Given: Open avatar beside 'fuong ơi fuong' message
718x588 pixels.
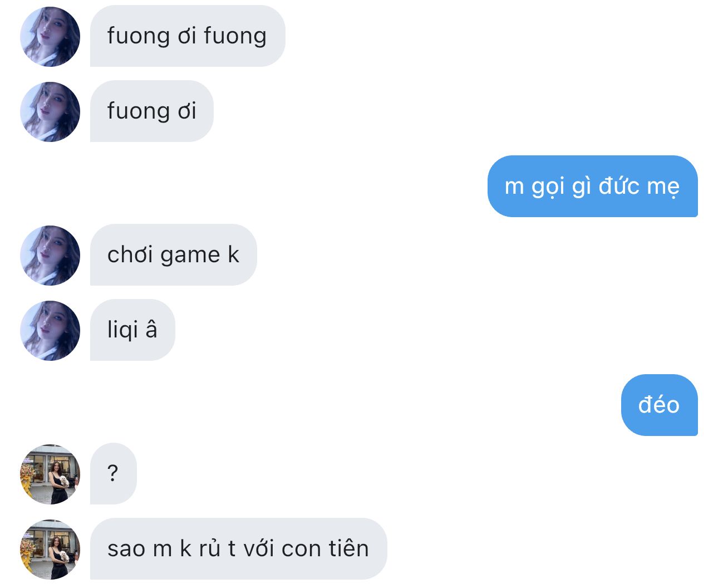Looking at the screenshot, I should pyautogui.click(x=50, y=37).
